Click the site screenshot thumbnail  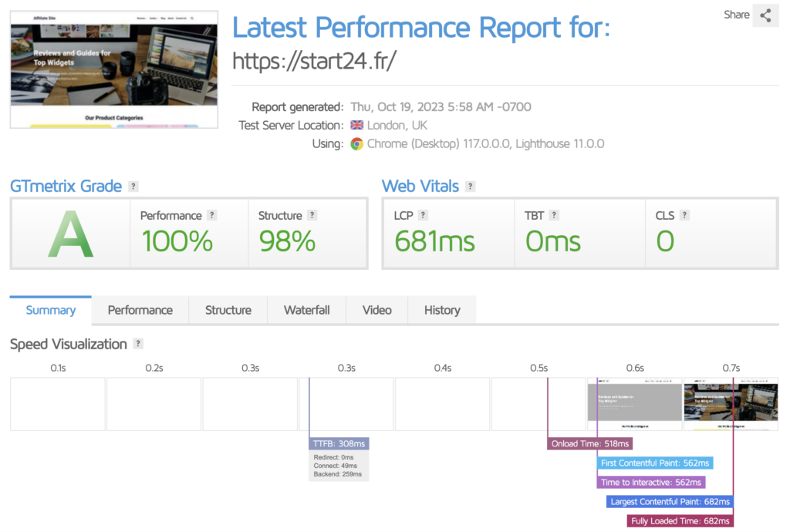(x=113, y=69)
